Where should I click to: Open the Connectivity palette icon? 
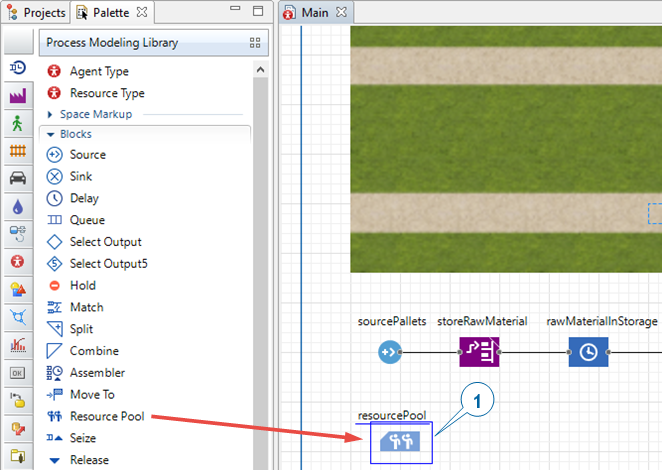pos(18,429)
